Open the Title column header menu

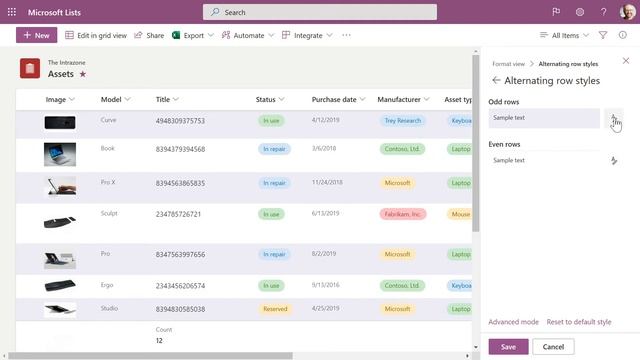coord(167,100)
